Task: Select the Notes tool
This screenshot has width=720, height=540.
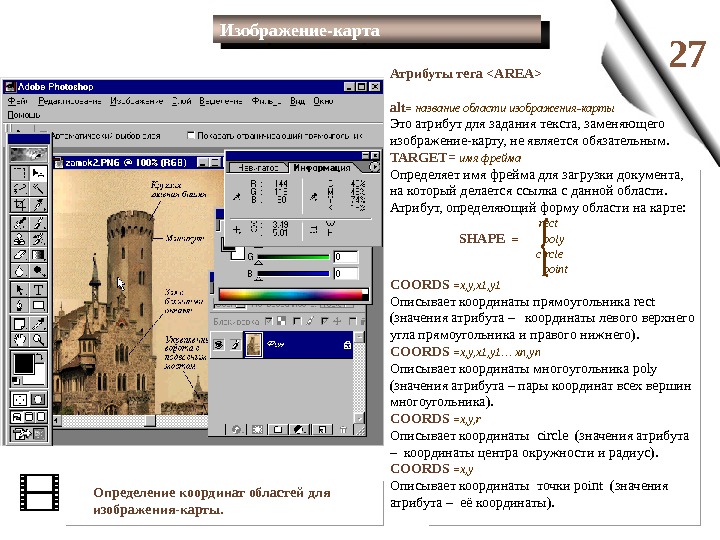Action: 19,324
